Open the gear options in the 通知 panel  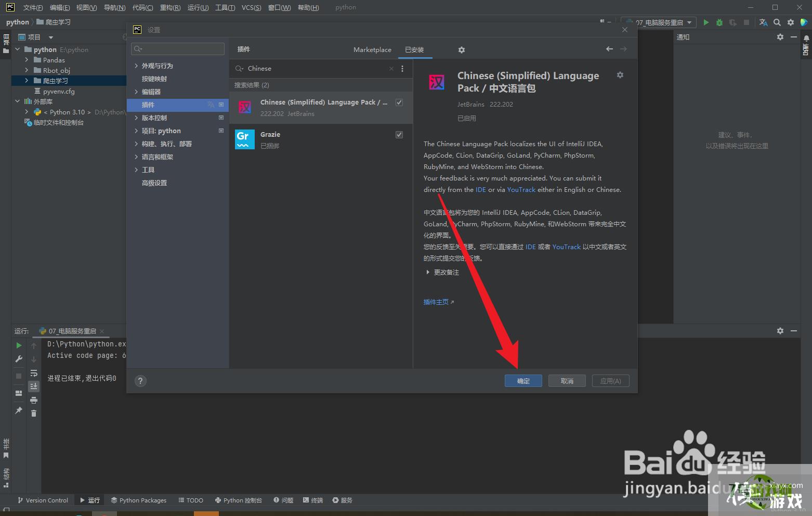coord(780,37)
